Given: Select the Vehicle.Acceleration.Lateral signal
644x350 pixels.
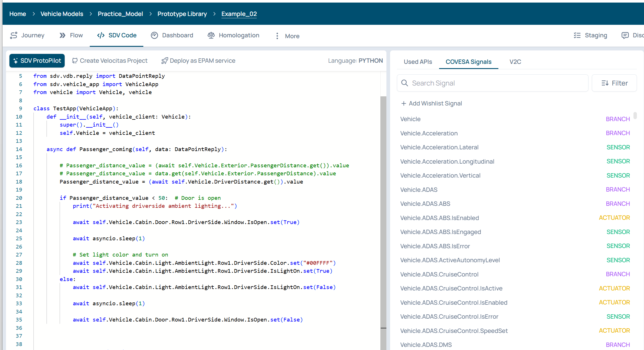Looking at the screenshot, I should coord(439,147).
